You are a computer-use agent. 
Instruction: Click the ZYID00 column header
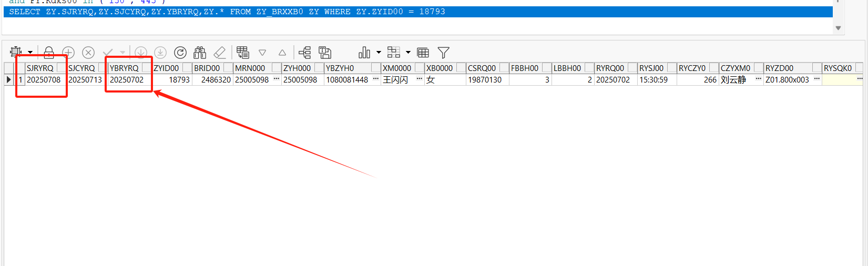[x=172, y=68]
